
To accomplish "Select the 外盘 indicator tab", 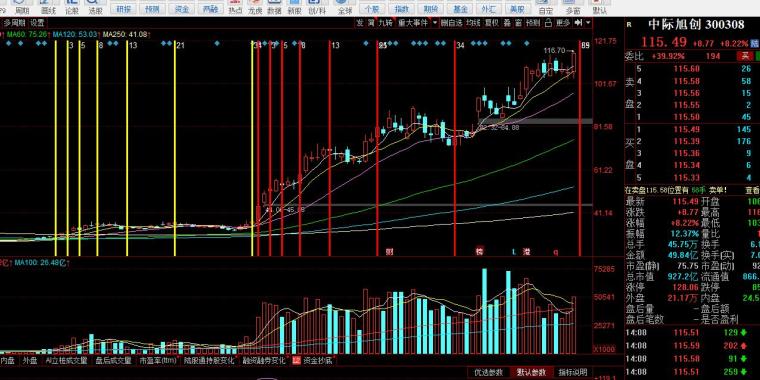I will [30, 361].
